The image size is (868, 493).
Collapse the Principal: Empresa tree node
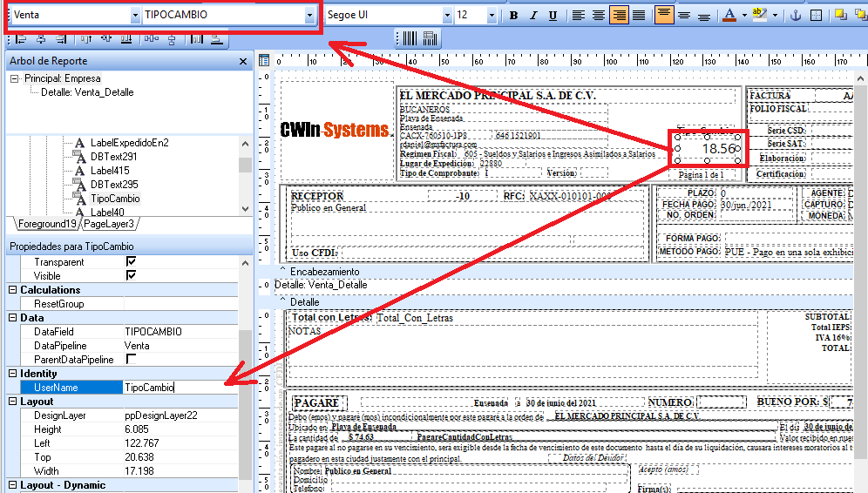[15, 78]
